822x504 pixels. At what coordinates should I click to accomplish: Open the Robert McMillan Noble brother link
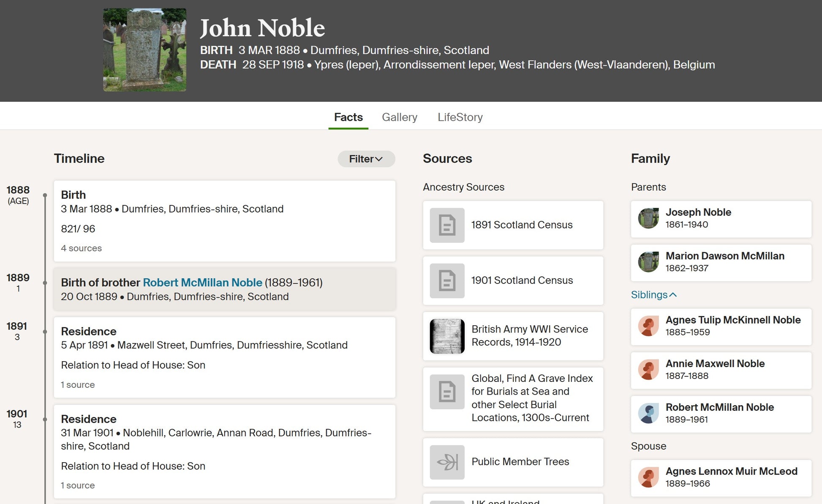point(202,283)
